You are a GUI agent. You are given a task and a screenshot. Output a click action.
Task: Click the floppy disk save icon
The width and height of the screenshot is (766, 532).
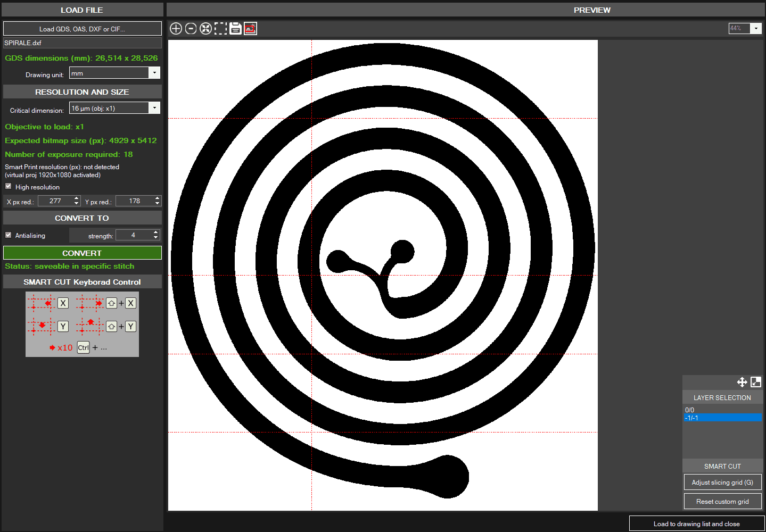(x=235, y=29)
